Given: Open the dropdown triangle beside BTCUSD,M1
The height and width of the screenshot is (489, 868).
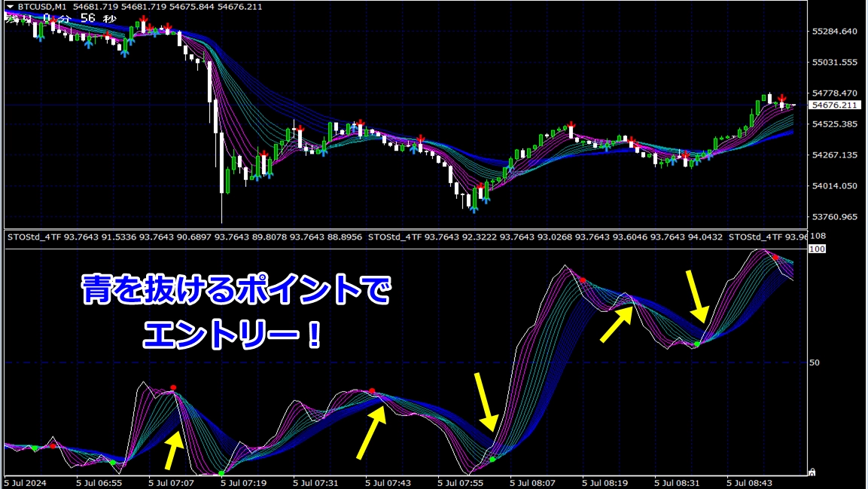Looking at the screenshot, I should [x=8, y=7].
